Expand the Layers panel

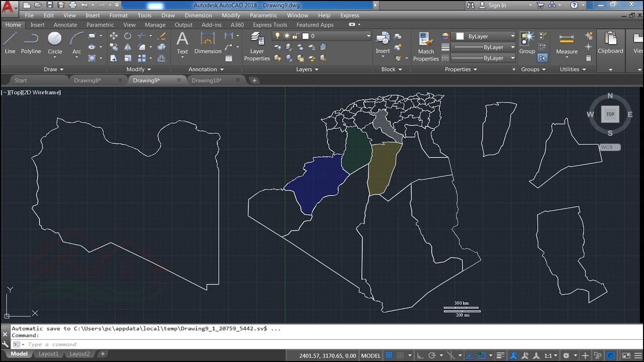tap(307, 69)
